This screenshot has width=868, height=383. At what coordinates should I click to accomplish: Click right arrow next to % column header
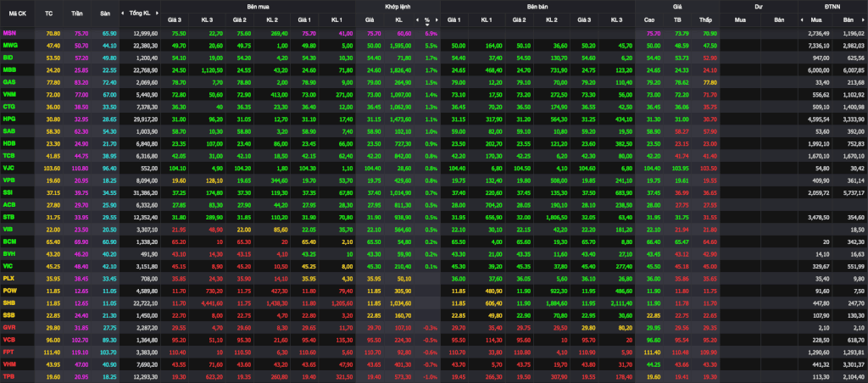click(x=437, y=20)
